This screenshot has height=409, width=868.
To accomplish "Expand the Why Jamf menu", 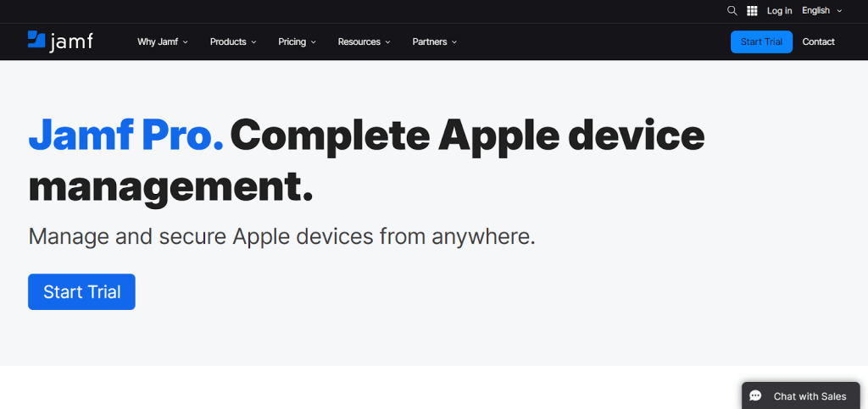I will [x=163, y=41].
